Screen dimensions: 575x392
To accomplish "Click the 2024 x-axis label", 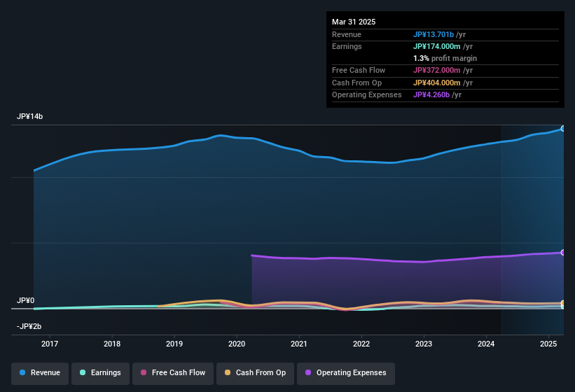I will point(486,344).
